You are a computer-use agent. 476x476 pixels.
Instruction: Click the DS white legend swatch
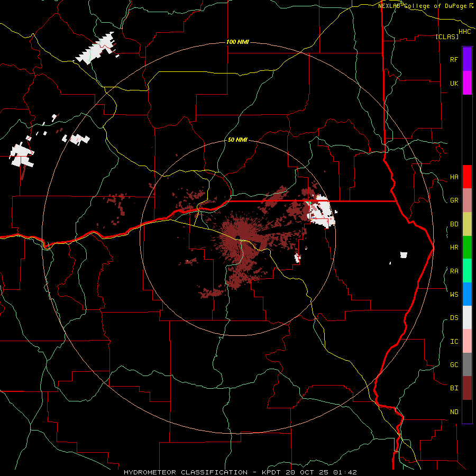click(x=467, y=317)
